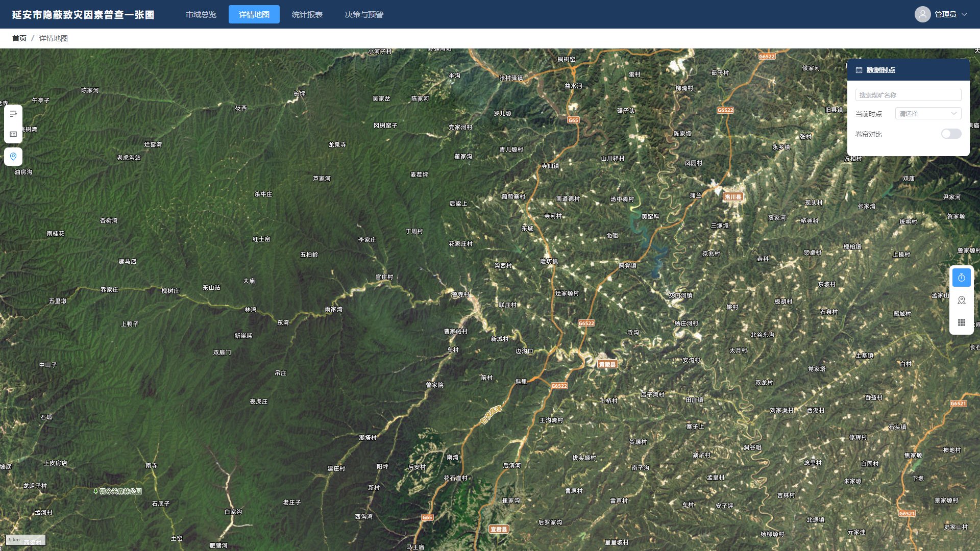Click the 土基镇 town label
The height and width of the screenshot is (551, 980).
pos(865,356)
